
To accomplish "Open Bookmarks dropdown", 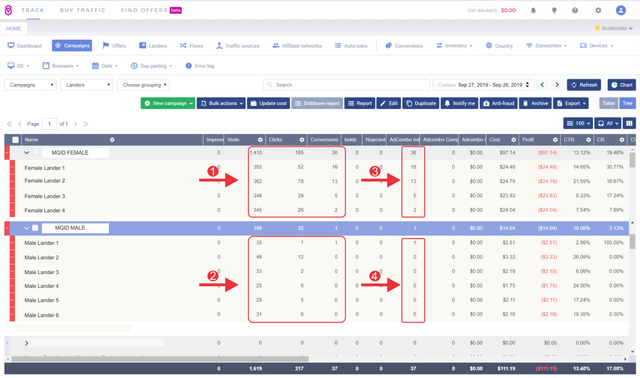I will click(613, 28).
